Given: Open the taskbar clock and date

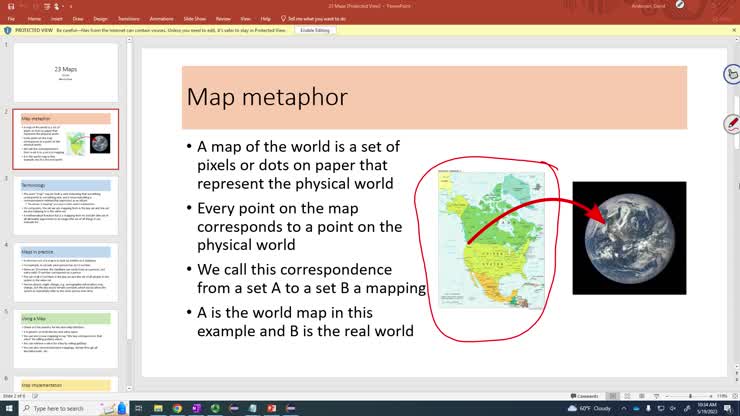Looking at the screenshot, I should (x=706, y=408).
